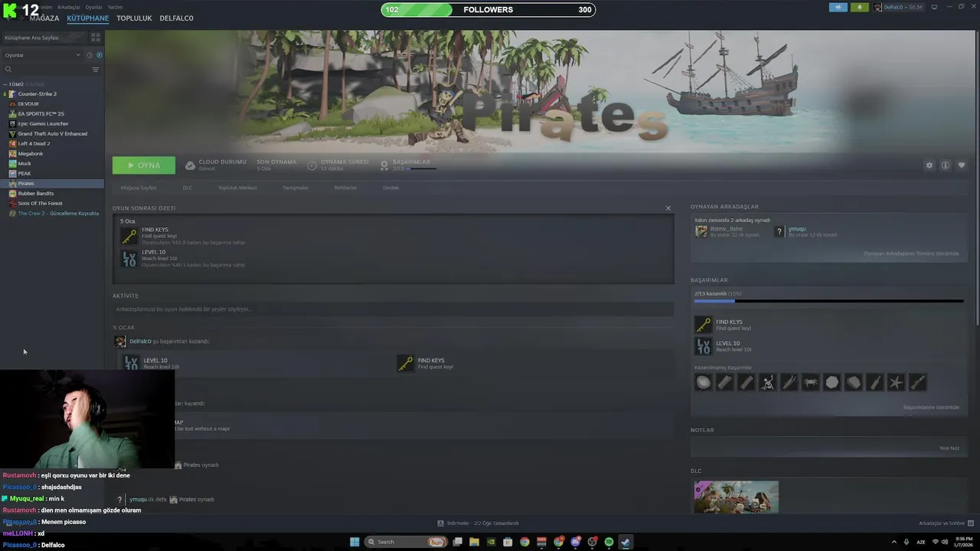Viewport: 980px width, 551px height.
Task: Open Destek support tab
Action: (390, 187)
